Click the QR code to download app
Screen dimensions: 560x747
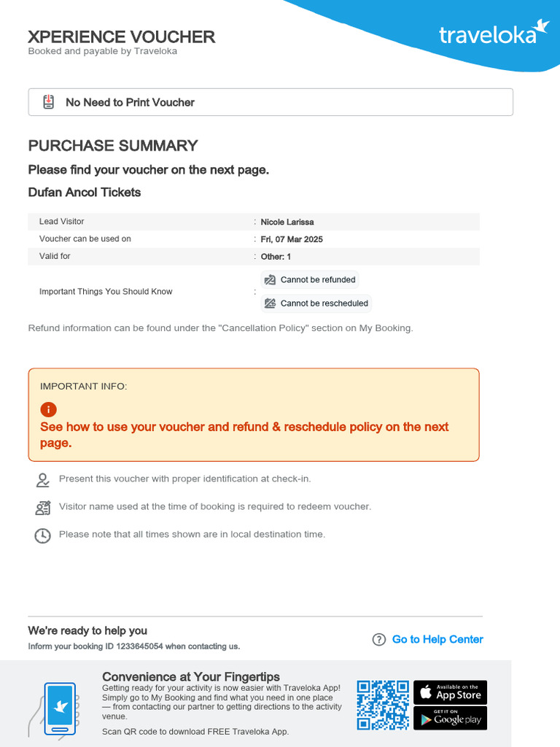click(x=383, y=705)
